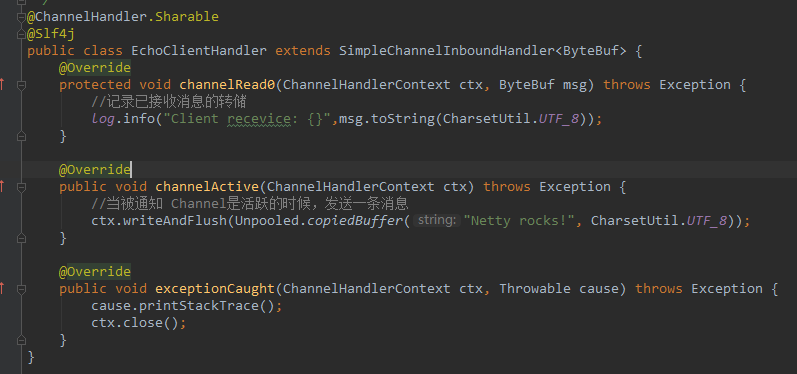Collapse the exceptionCaught method fold marker
The height and width of the screenshot is (374, 797).
point(21,290)
